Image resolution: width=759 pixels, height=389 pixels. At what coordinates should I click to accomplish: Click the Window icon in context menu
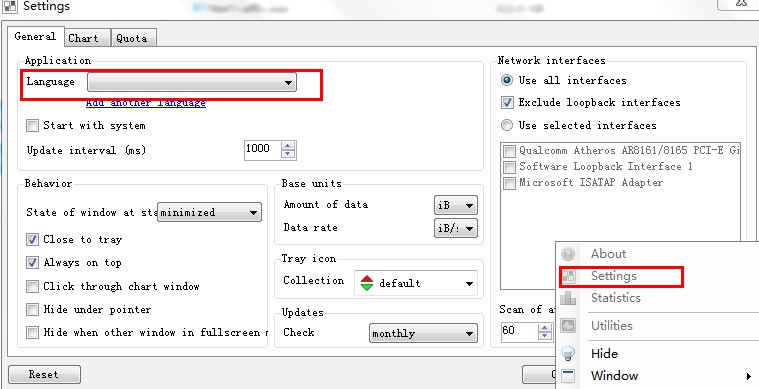tap(568, 376)
